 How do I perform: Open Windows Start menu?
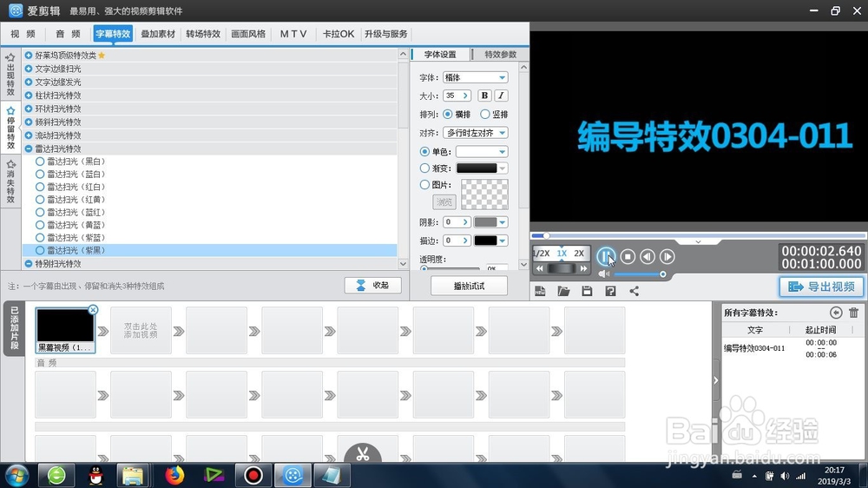(x=16, y=475)
